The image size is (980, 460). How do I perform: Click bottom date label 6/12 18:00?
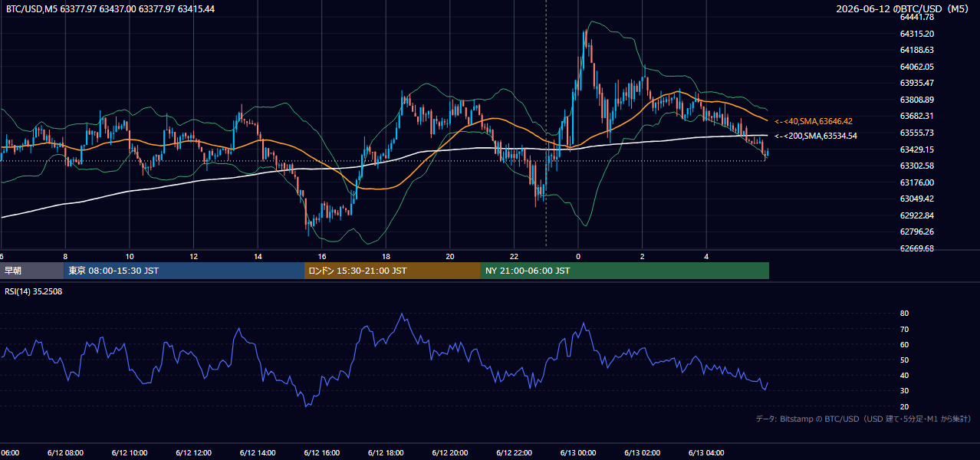coord(386,452)
